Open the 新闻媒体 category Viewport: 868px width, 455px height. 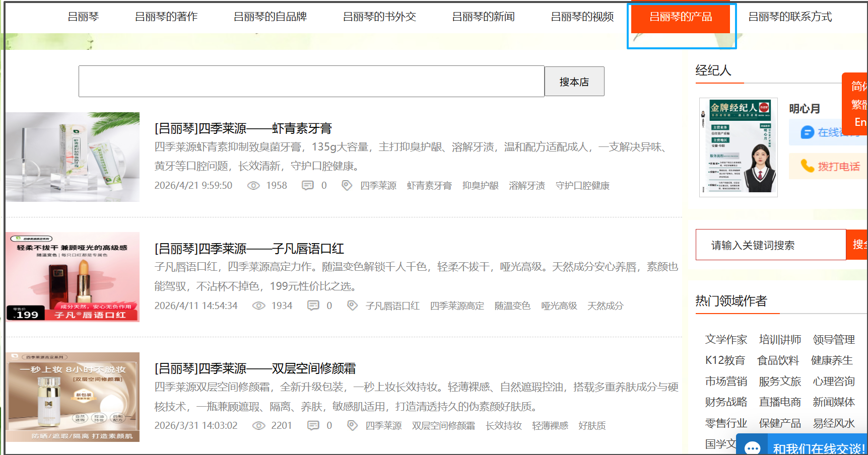(x=834, y=402)
